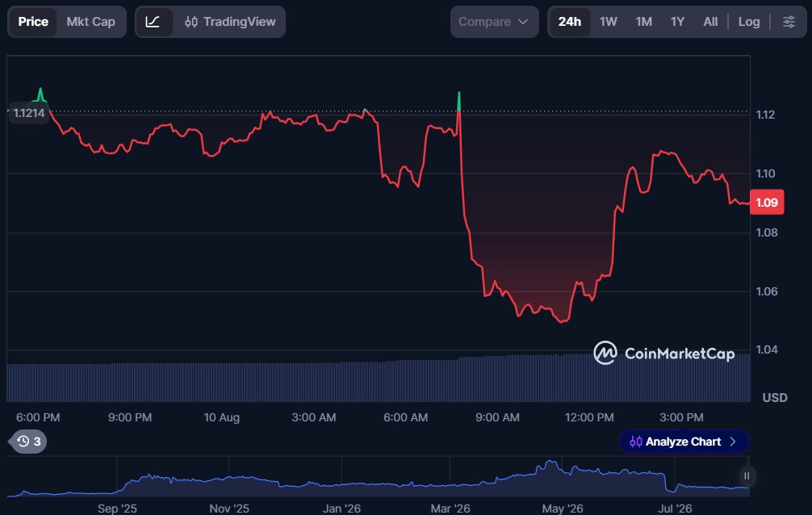Click May '26 on the range timeline

[563, 509]
